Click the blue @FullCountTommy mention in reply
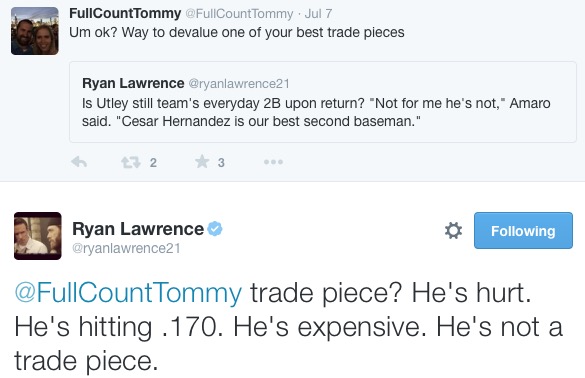 point(128,293)
